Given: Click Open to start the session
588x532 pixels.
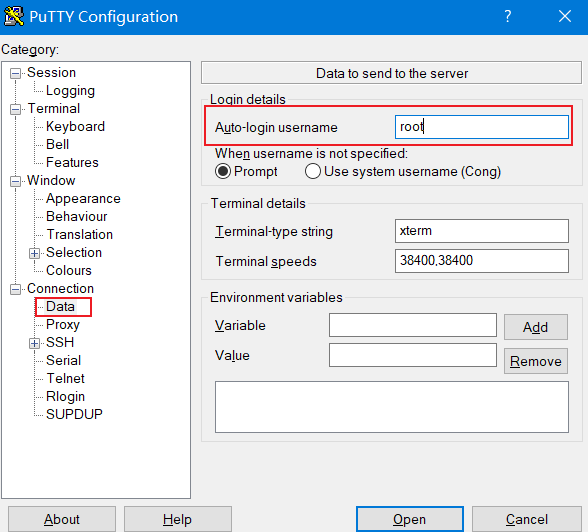Looking at the screenshot, I should click(410, 519).
